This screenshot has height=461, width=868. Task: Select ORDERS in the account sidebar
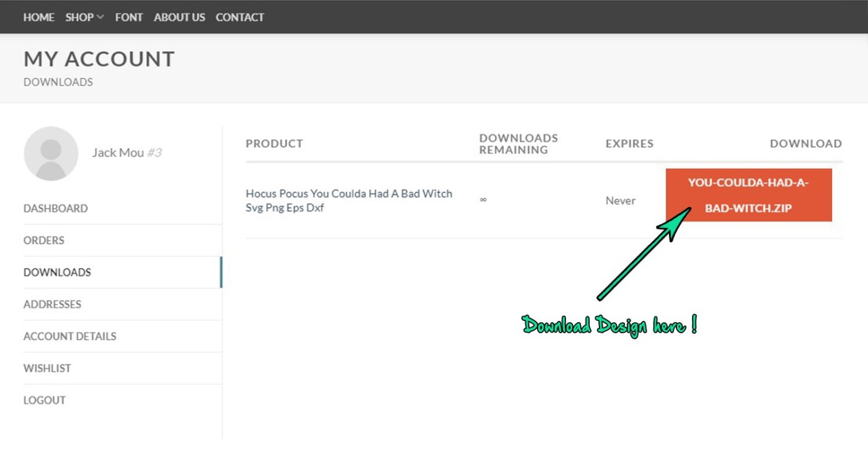[x=44, y=240]
